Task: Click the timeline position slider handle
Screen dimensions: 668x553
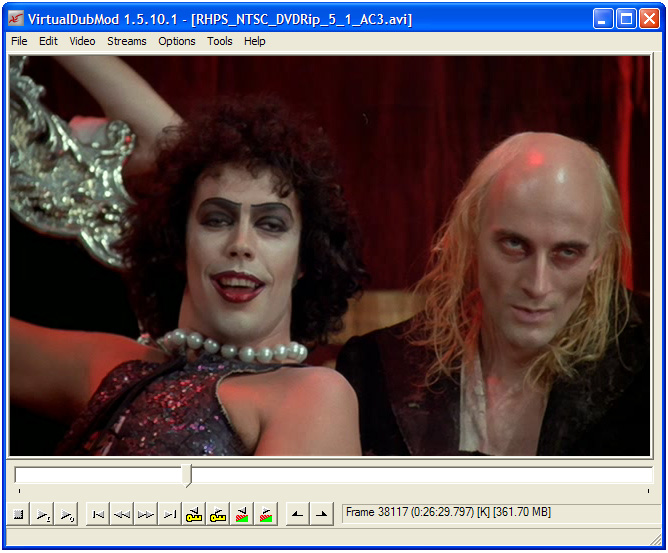Action: pyautogui.click(x=186, y=475)
